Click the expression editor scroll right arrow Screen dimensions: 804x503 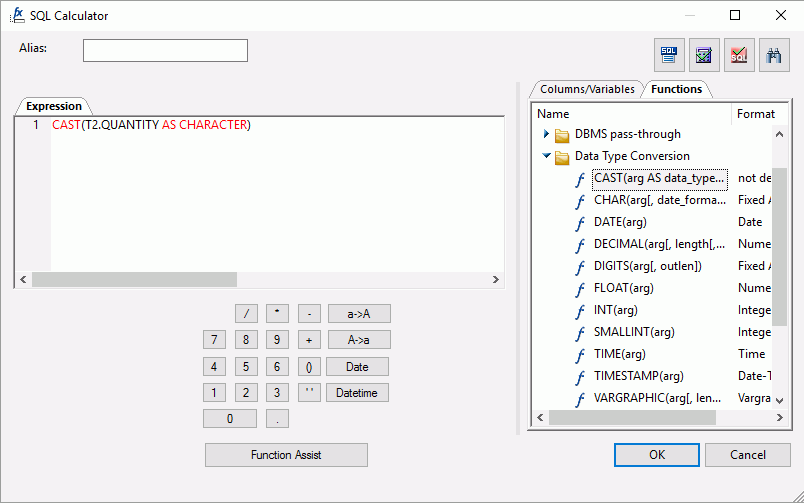pyautogui.click(x=495, y=279)
